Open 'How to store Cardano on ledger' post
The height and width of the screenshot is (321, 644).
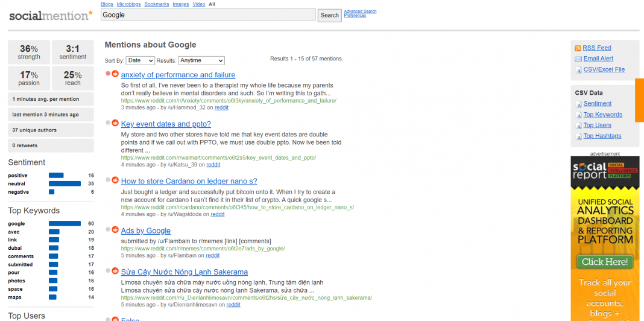click(189, 181)
